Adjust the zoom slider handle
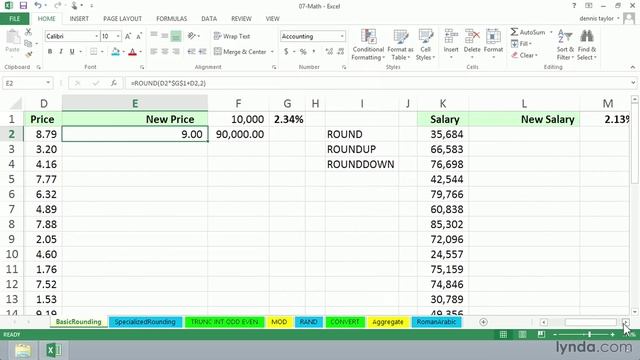 click(589, 334)
